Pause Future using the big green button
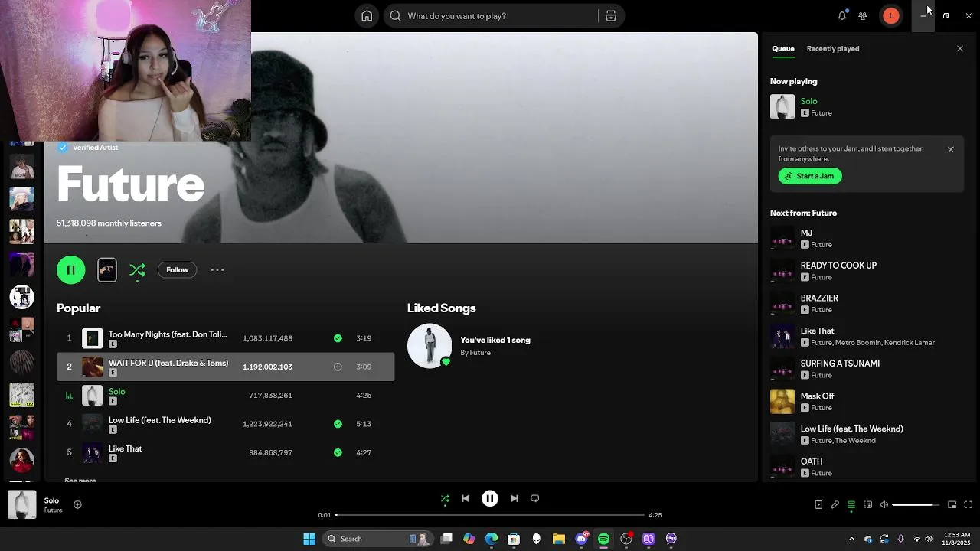 pyautogui.click(x=70, y=269)
